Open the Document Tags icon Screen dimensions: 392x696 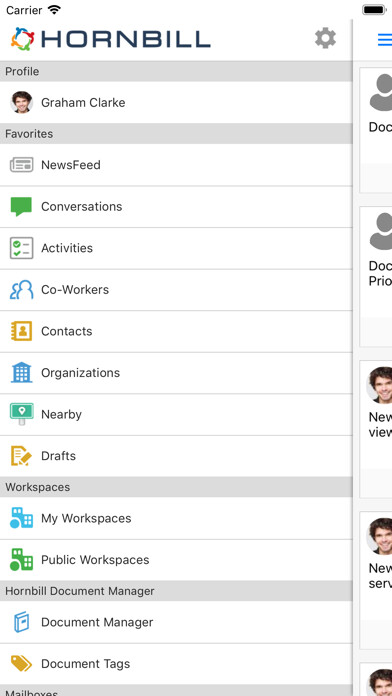point(21,664)
